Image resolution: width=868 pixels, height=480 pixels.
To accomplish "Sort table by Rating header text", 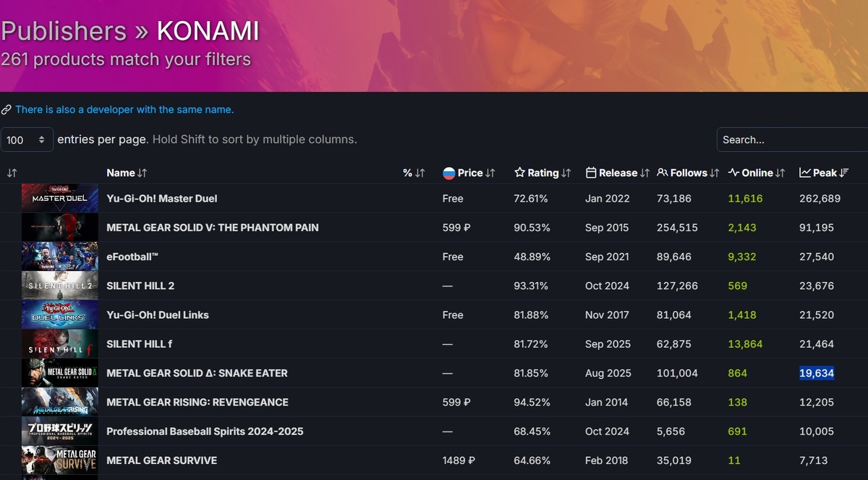I will point(543,173).
